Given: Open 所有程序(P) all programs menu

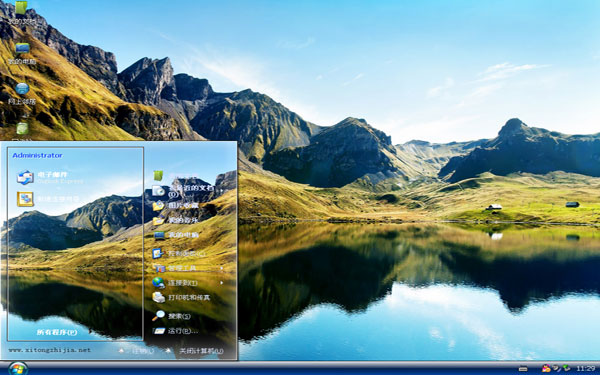Looking at the screenshot, I should [x=57, y=332].
